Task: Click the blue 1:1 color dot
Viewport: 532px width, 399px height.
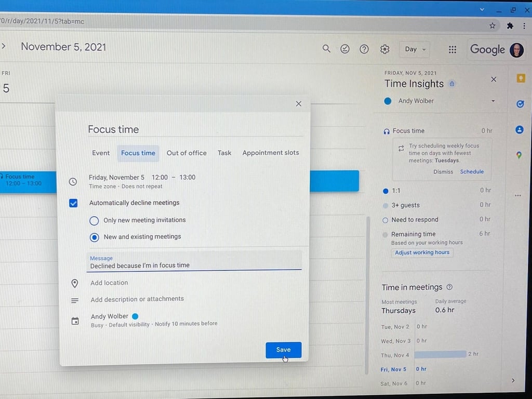Action: pyautogui.click(x=385, y=191)
